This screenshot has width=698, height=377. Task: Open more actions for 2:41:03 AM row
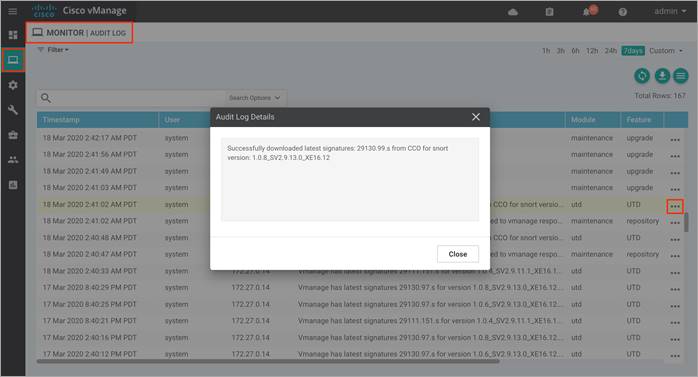point(675,189)
